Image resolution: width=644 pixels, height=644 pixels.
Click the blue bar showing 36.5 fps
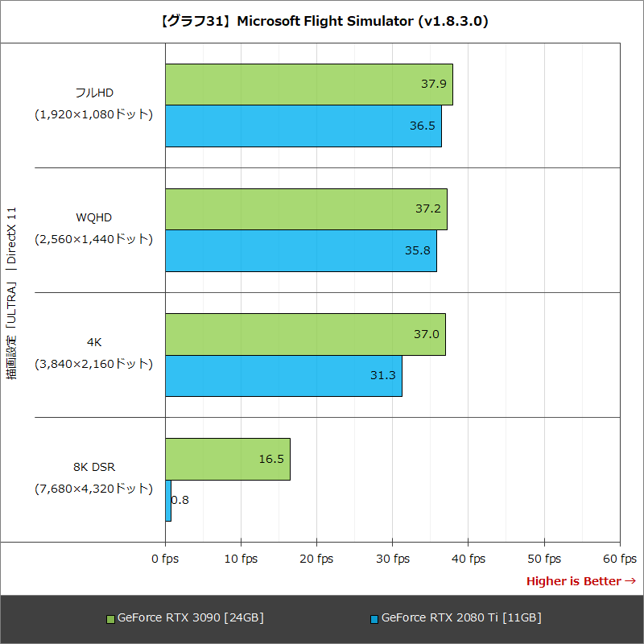(303, 126)
